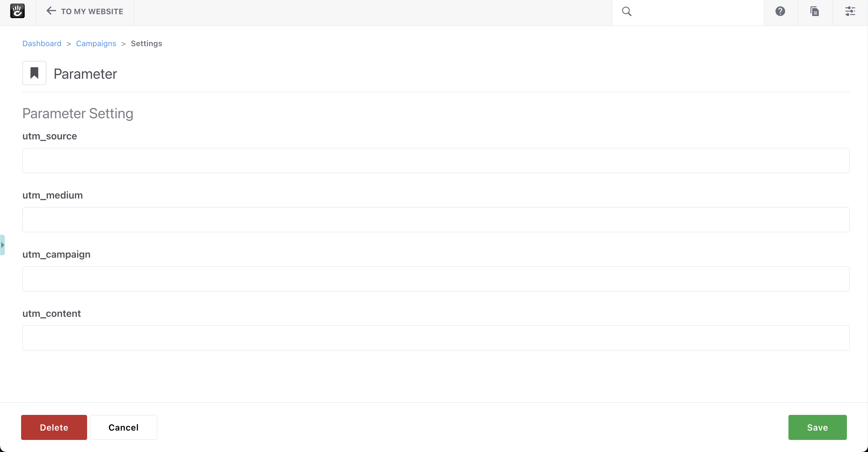This screenshot has width=868, height=452.
Task: Click into the utm_medium text box
Action: point(436,220)
